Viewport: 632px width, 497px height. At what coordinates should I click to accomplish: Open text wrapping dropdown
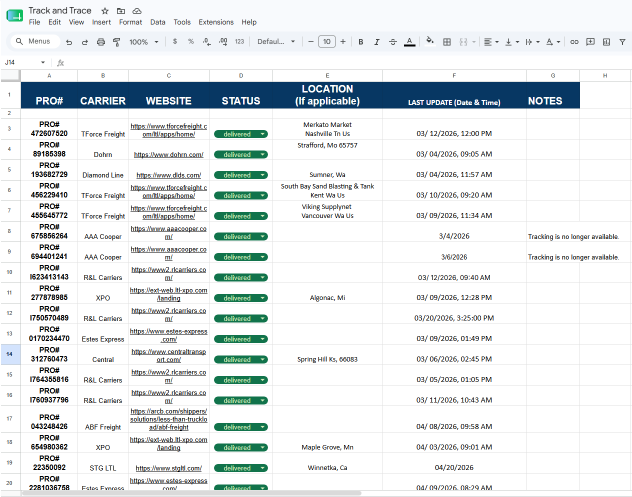(x=532, y=42)
